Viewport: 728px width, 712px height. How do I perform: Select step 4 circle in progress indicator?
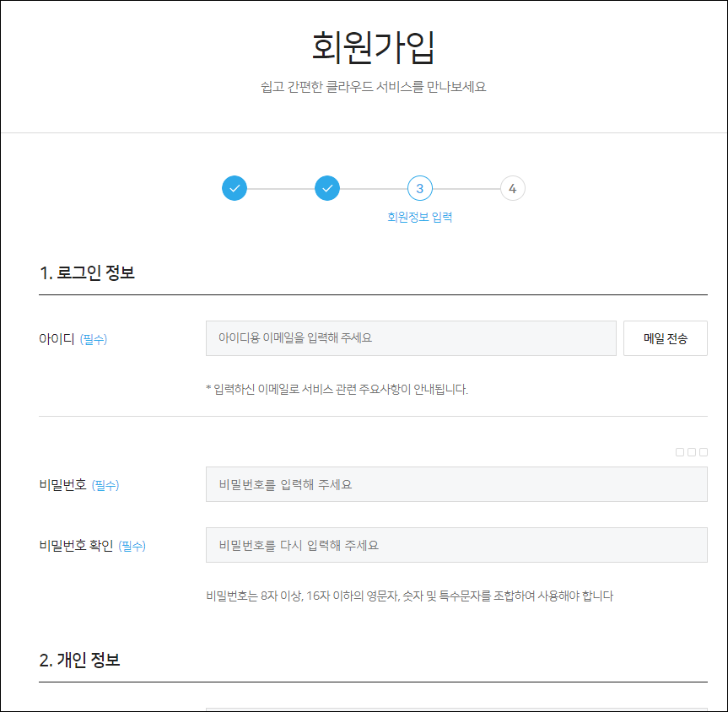click(513, 188)
